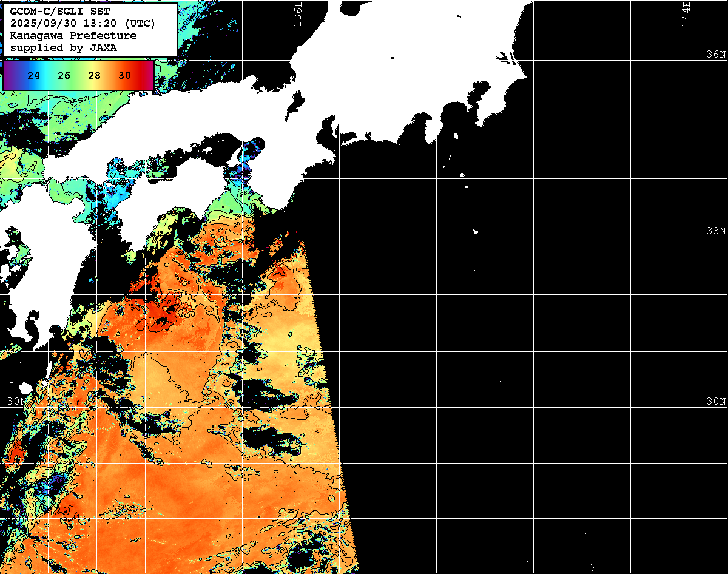Click the "26" value on temperature scale
Image resolution: width=728 pixels, height=574 pixels.
(x=64, y=76)
